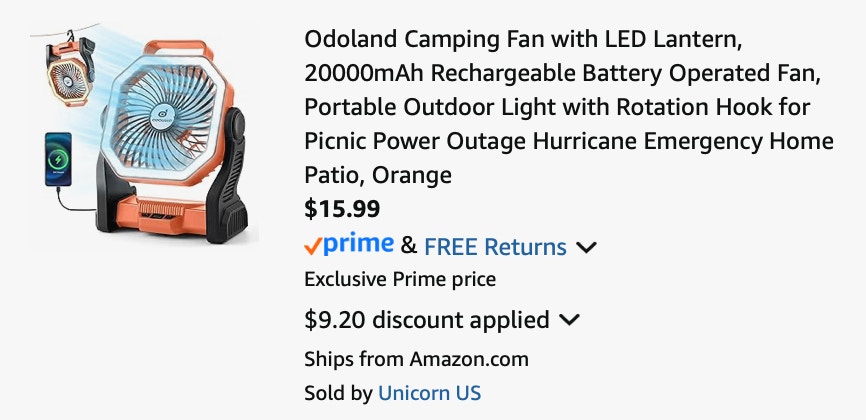Viewport: 866px width, 420px height.
Task: Open the FREE Returns link
Action: 495,247
